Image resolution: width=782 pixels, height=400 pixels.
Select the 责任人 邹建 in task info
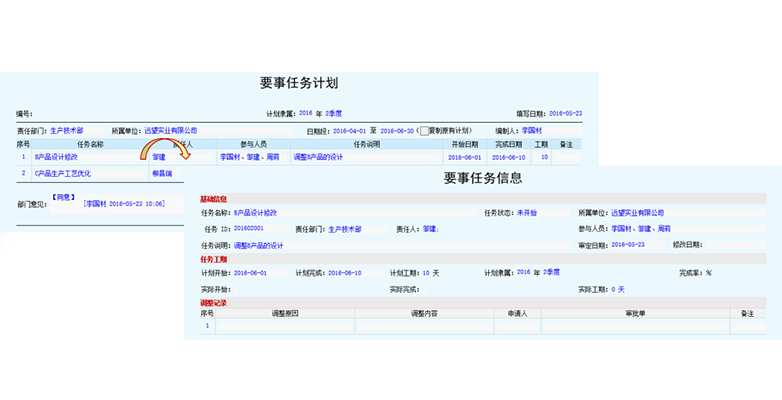[x=431, y=229]
